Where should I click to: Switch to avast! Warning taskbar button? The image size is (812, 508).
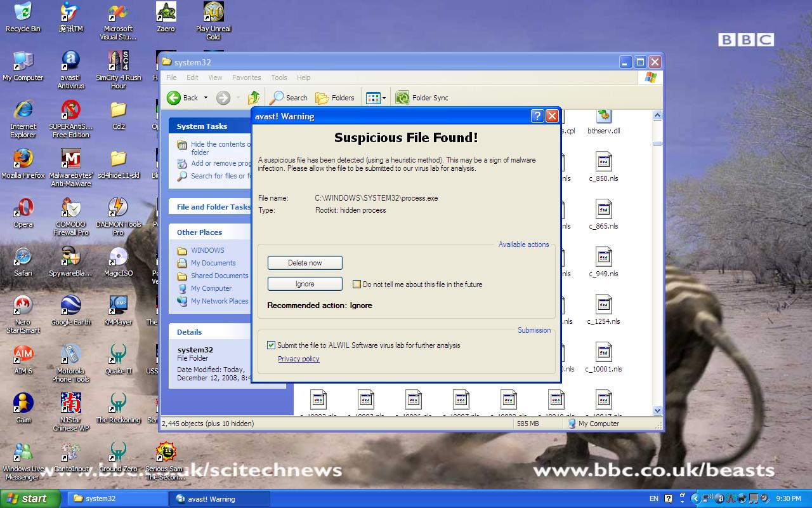[x=219, y=498]
